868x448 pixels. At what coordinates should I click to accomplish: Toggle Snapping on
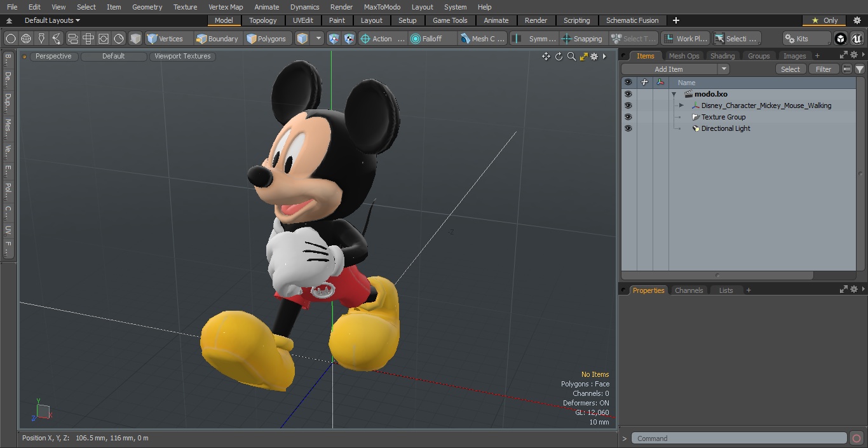(583, 39)
